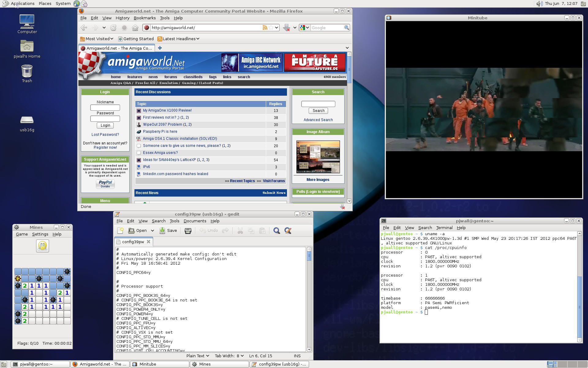
Task: Click the Mines smiley face button
Action: [43, 246]
